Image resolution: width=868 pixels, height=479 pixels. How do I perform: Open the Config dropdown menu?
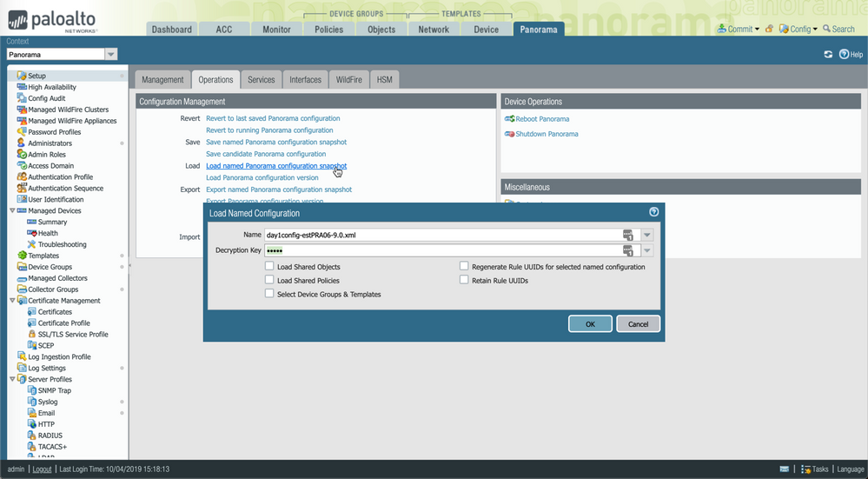click(x=798, y=29)
